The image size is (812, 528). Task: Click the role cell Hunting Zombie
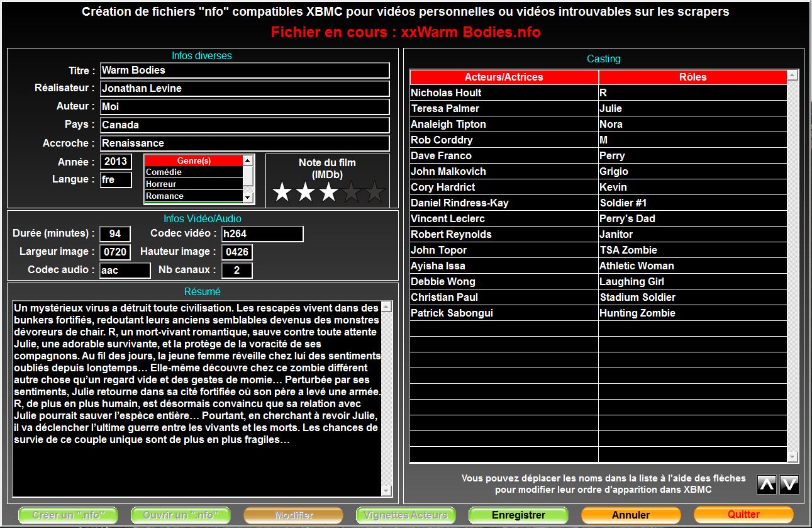click(693, 313)
